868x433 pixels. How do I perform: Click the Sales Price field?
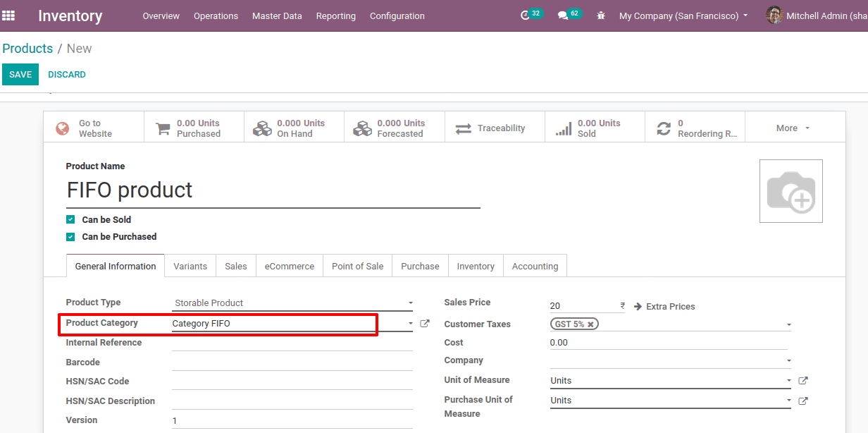point(583,306)
